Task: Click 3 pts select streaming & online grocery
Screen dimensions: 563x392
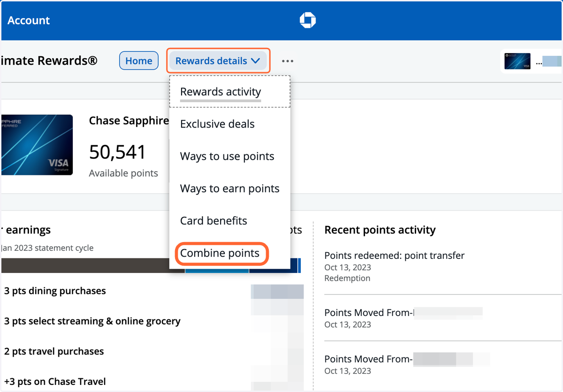Action: (x=92, y=321)
